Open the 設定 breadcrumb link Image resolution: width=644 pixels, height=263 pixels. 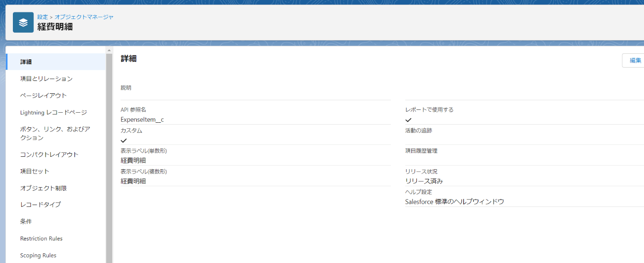pos(42,17)
